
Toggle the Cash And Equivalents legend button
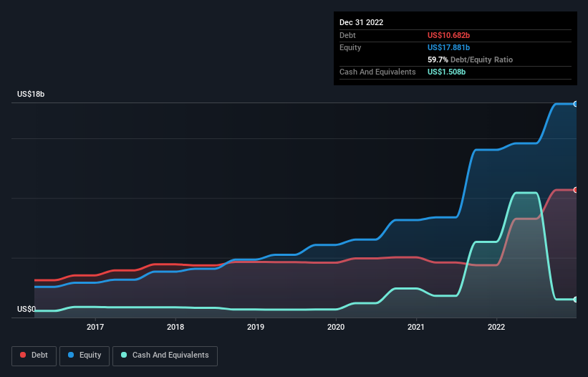click(x=165, y=355)
